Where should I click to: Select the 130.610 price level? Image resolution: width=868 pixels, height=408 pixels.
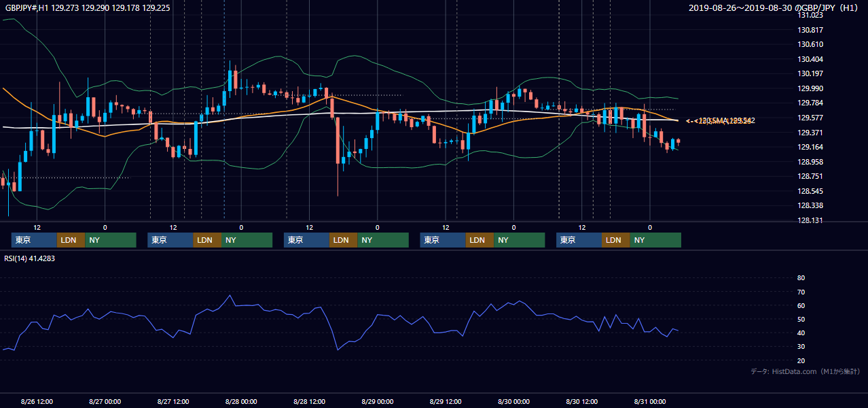pos(812,44)
